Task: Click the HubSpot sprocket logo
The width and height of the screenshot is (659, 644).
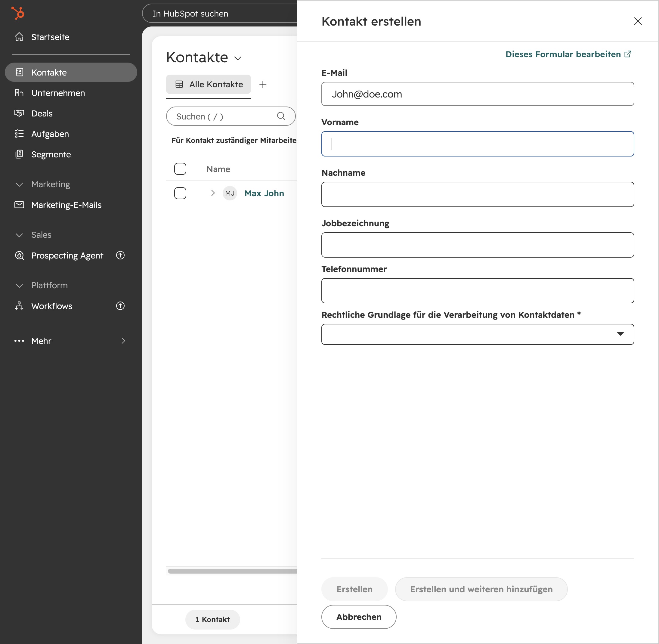Action: (18, 13)
